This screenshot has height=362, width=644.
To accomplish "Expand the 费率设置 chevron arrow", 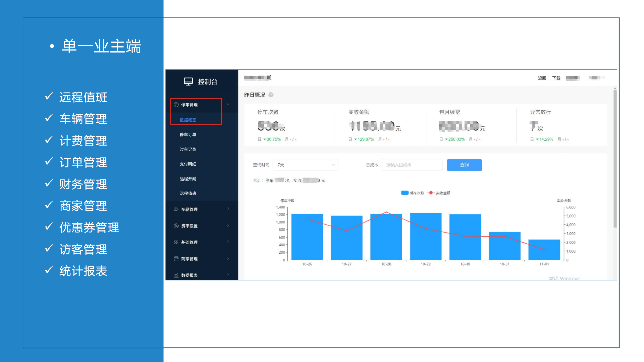I will click(x=228, y=225).
